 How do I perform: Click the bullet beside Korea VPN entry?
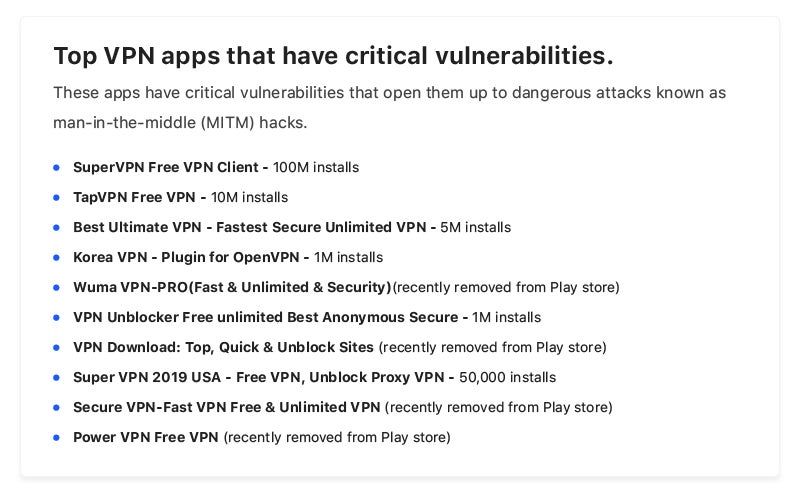click(57, 258)
